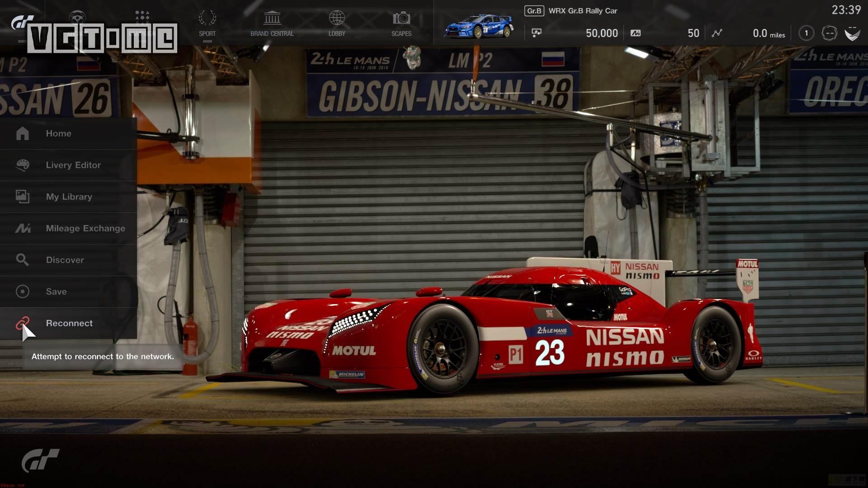Select the blue WRX rally car thumbnail
The height and width of the screenshot is (488, 868).
[479, 27]
